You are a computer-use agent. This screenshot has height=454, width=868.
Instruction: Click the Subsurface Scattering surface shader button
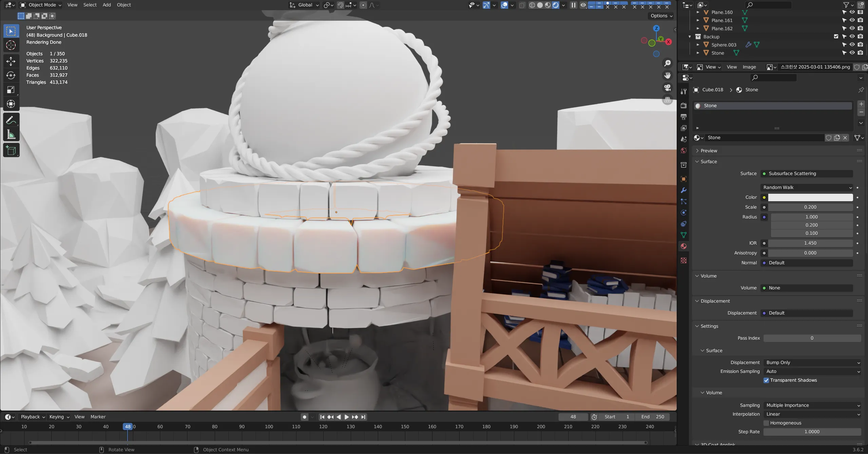[x=807, y=173]
